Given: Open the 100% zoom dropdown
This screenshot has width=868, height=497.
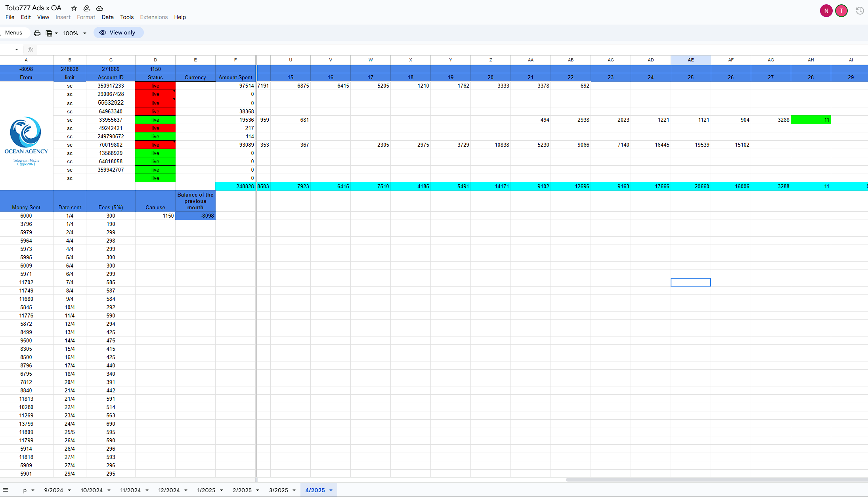Looking at the screenshot, I should [x=75, y=33].
